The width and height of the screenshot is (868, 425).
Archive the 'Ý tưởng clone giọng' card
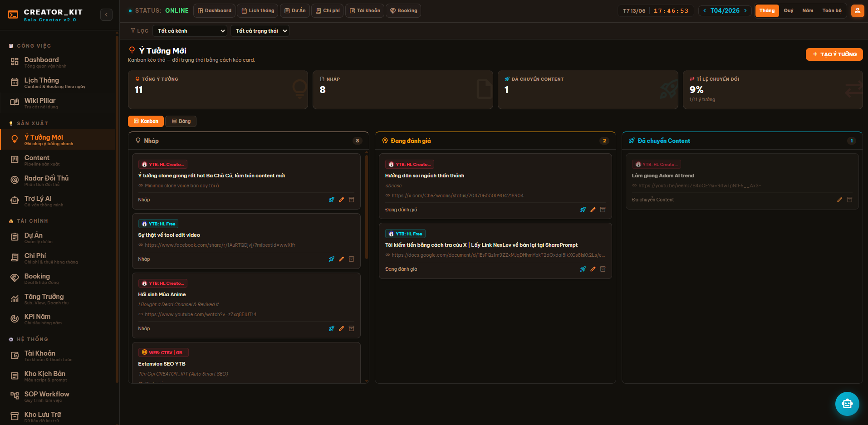pyautogui.click(x=351, y=200)
